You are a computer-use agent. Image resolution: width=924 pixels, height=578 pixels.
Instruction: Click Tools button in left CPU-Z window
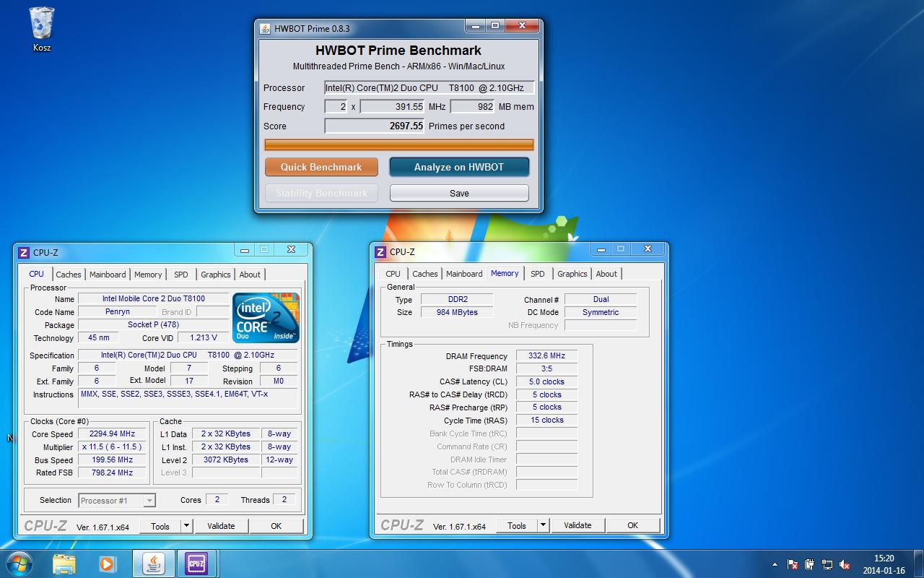pyautogui.click(x=160, y=526)
